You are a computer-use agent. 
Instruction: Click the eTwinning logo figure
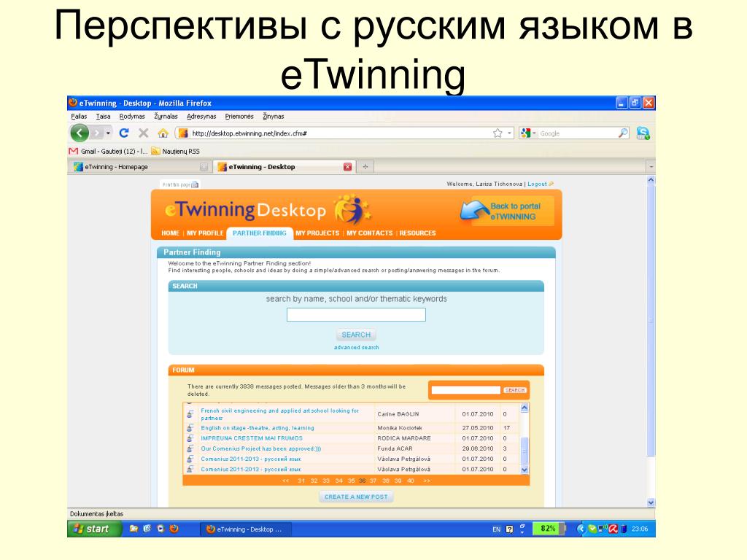pos(352,209)
